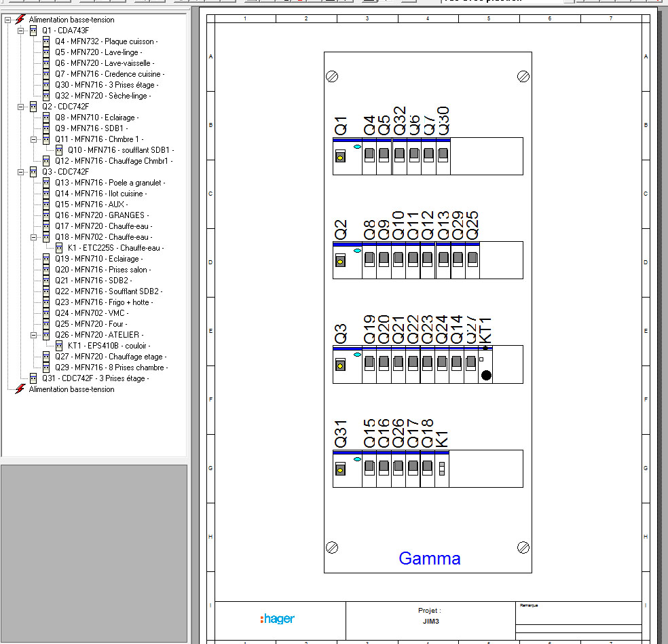Click the Remarque field in the title block
This screenshot has height=644, width=668.
click(578, 613)
